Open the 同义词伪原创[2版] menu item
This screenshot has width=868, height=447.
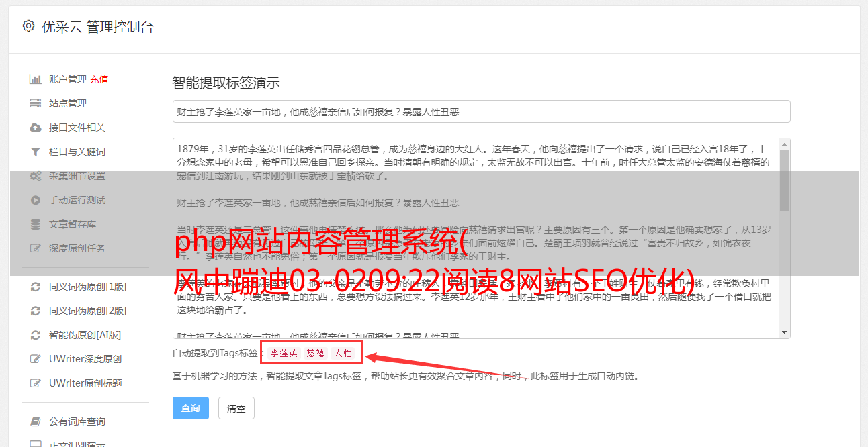(x=86, y=311)
